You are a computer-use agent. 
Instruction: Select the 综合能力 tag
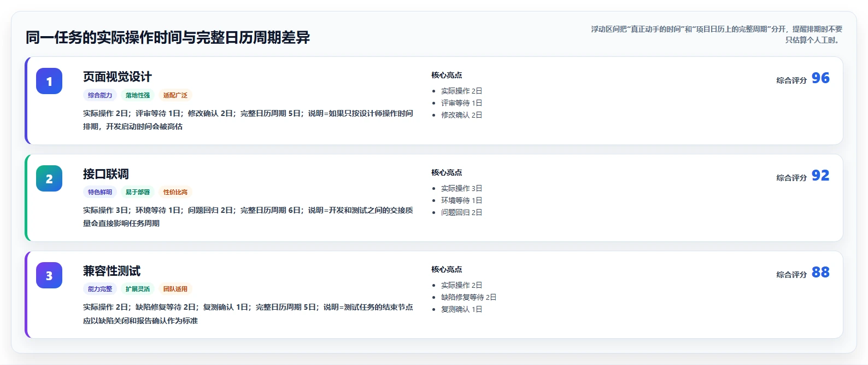click(100, 95)
